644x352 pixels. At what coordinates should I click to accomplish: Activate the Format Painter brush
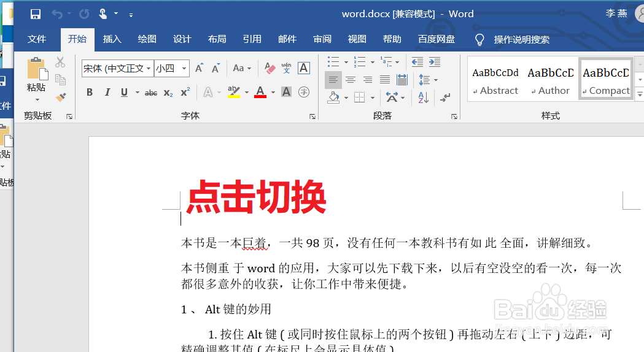[x=61, y=98]
